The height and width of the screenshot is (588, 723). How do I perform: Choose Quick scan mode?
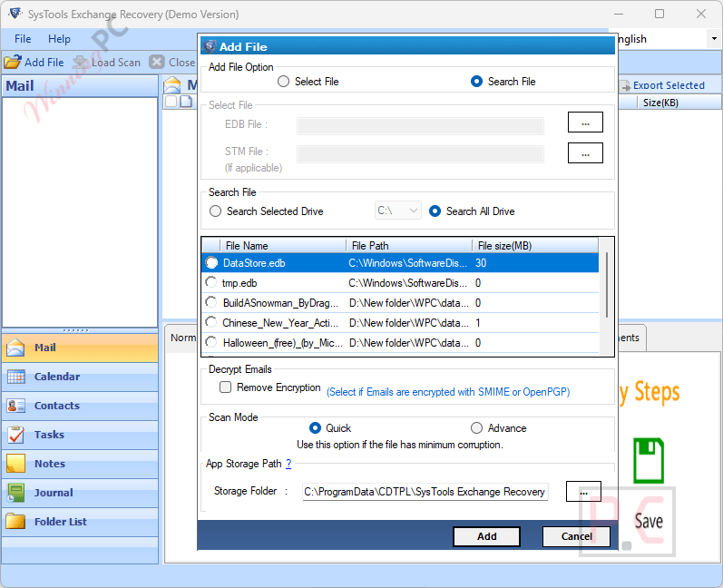coord(315,428)
